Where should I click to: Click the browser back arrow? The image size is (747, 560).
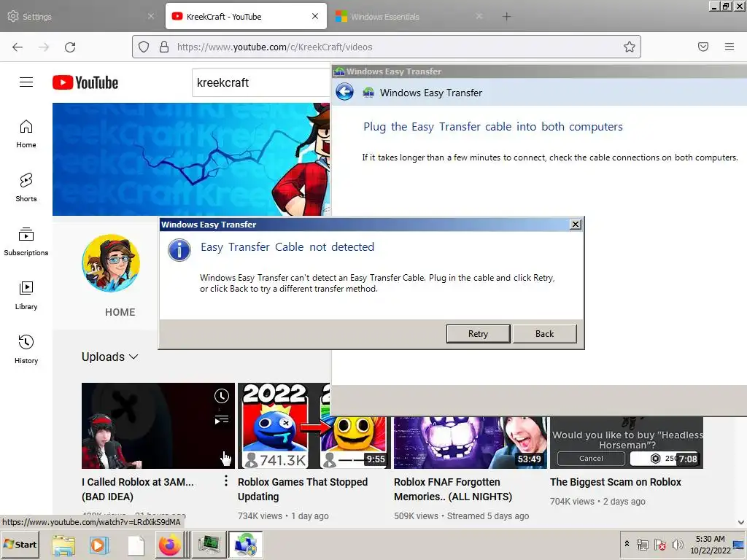click(x=18, y=47)
